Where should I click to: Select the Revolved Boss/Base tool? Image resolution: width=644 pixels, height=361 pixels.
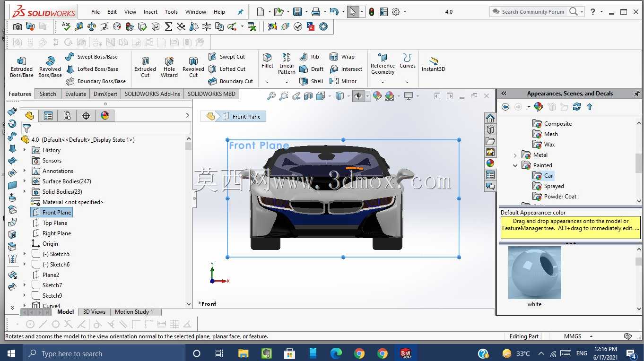(50, 67)
